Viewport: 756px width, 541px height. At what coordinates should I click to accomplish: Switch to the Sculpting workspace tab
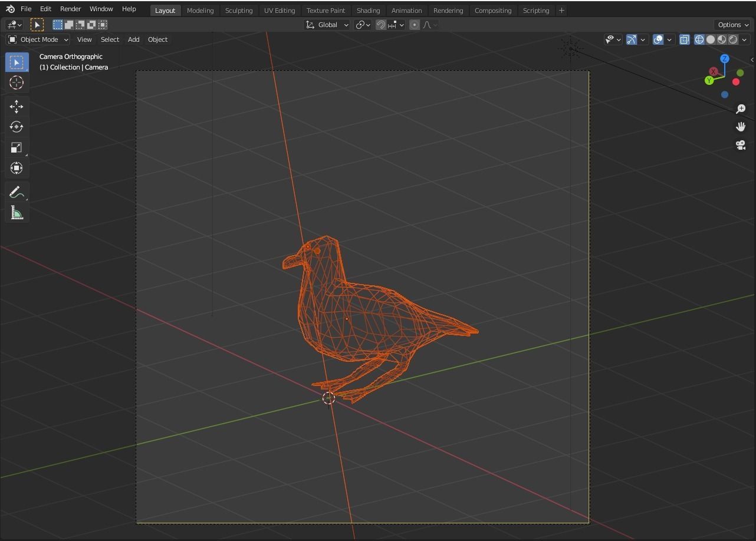click(x=239, y=11)
